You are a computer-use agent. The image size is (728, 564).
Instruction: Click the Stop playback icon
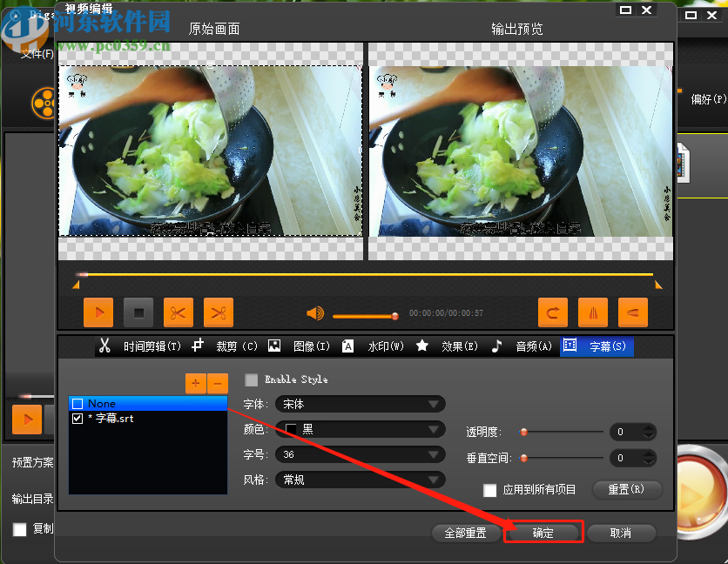coord(138,312)
